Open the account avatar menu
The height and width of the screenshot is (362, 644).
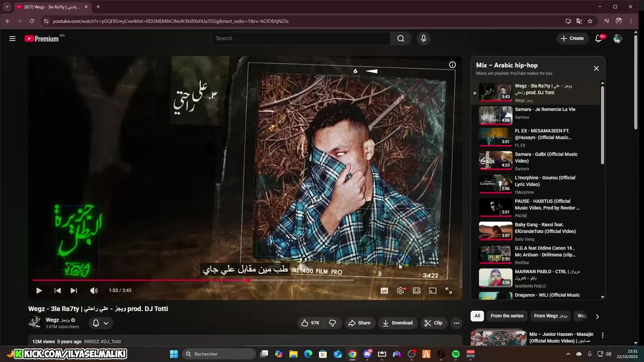point(618,38)
